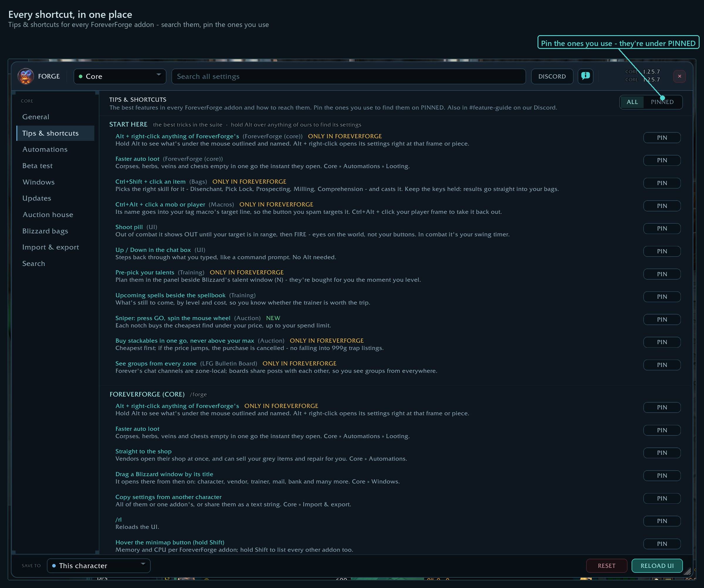Click the DISCORD button
This screenshot has width=704, height=588.
tap(552, 77)
